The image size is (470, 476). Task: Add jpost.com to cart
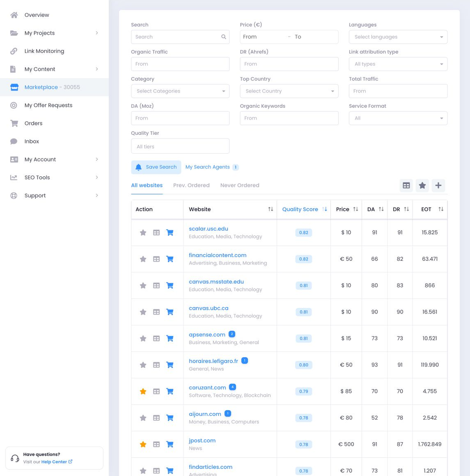(170, 444)
